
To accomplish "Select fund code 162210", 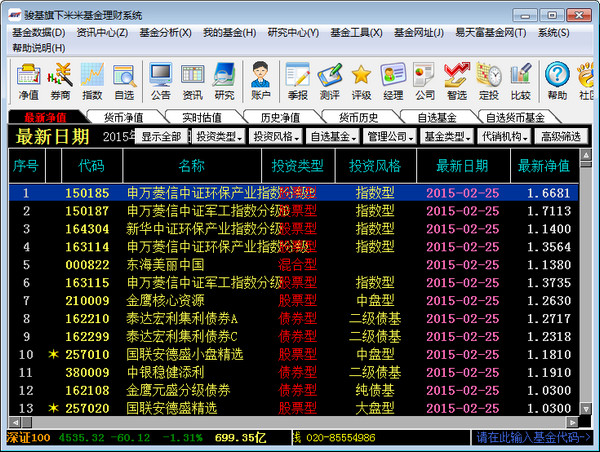I will tap(87, 318).
